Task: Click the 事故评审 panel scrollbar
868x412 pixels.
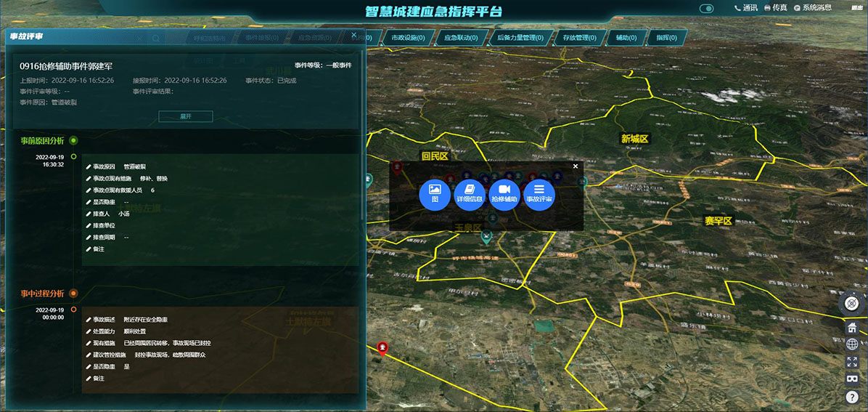Action: [x=363, y=133]
